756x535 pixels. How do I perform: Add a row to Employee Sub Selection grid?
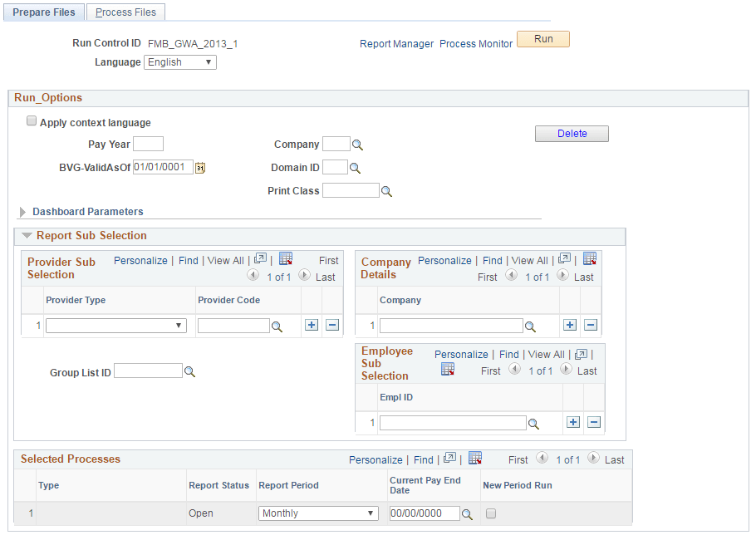click(573, 422)
